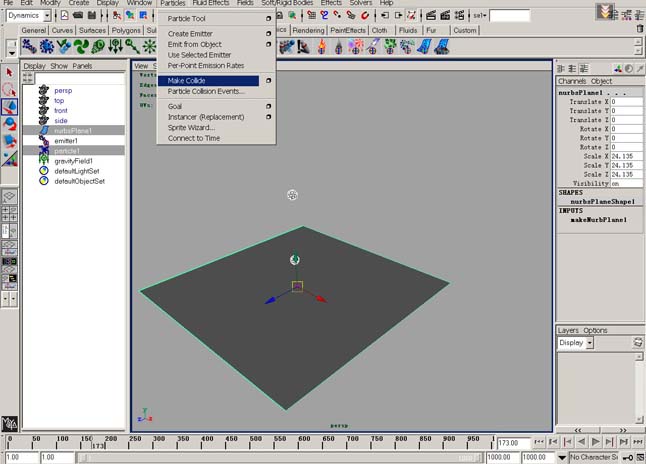Toggle select by component type mode icon
This screenshot has width=646, height=464.
(x=143, y=16)
